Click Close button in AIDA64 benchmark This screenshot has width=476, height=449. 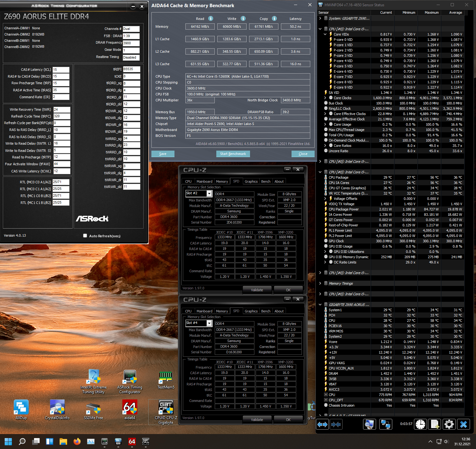(x=303, y=154)
